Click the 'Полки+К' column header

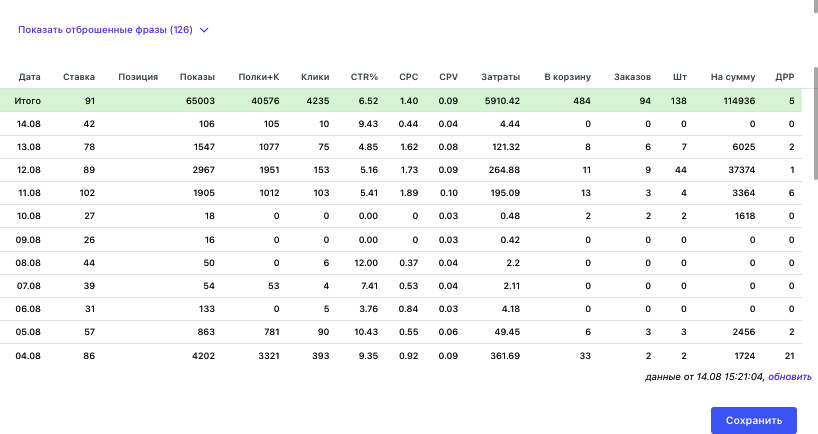click(x=259, y=77)
